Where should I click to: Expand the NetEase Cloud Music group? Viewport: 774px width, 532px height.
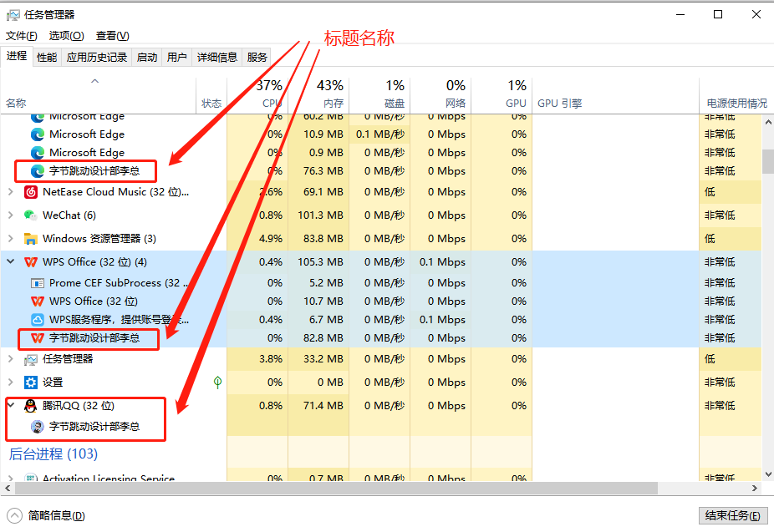point(10,192)
